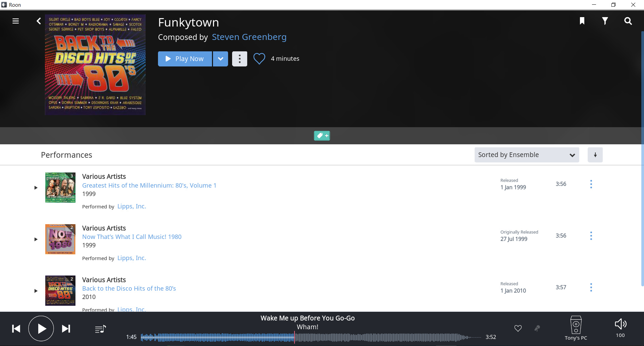Click the lyrics microphone icon
The image size is (644, 346).
(x=537, y=328)
